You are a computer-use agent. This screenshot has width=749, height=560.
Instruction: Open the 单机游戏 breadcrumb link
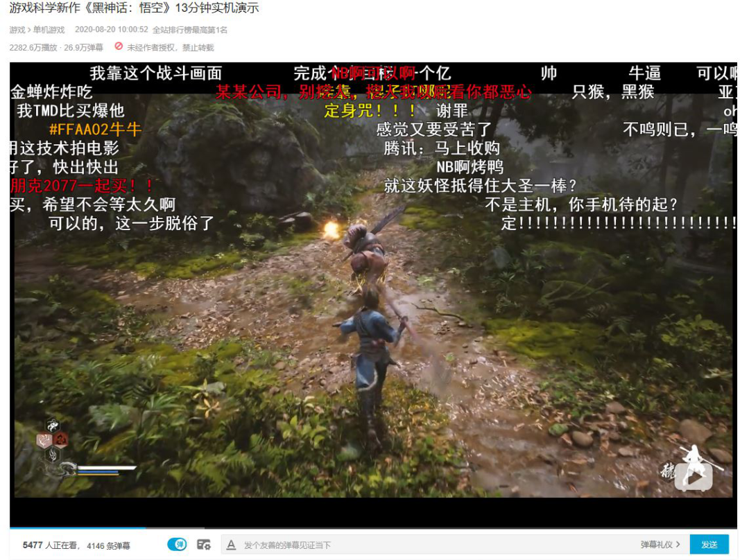click(x=49, y=30)
